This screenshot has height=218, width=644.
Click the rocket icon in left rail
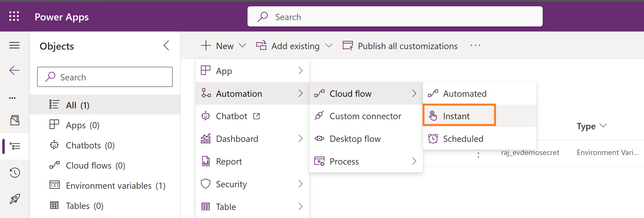(15, 199)
